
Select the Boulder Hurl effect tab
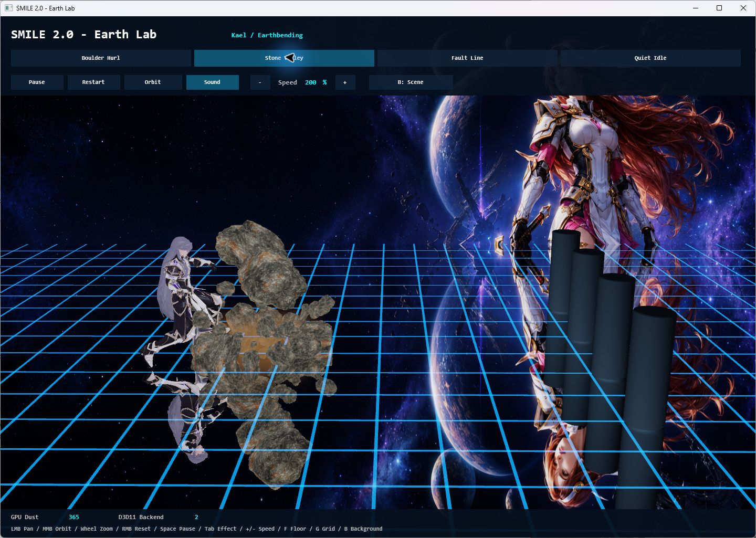tap(101, 58)
